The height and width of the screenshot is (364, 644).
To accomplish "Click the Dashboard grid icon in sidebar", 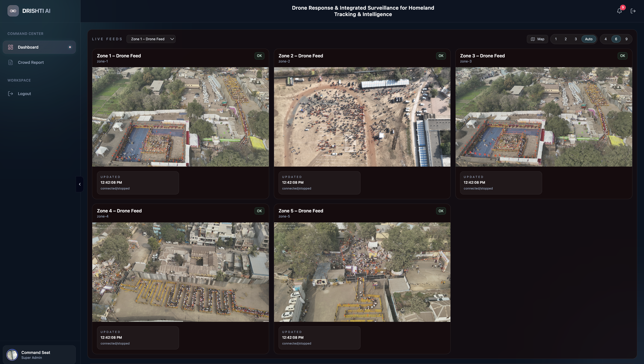I will tap(10, 47).
